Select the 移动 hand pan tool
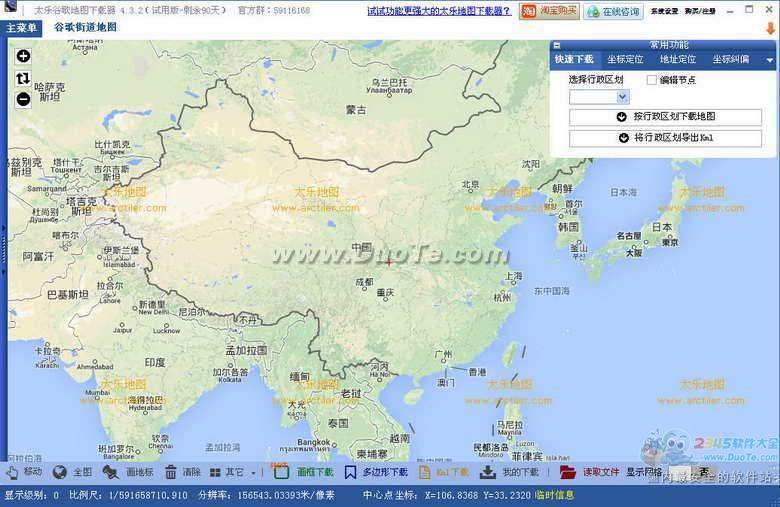This screenshot has width=780, height=507. [x=24, y=472]
